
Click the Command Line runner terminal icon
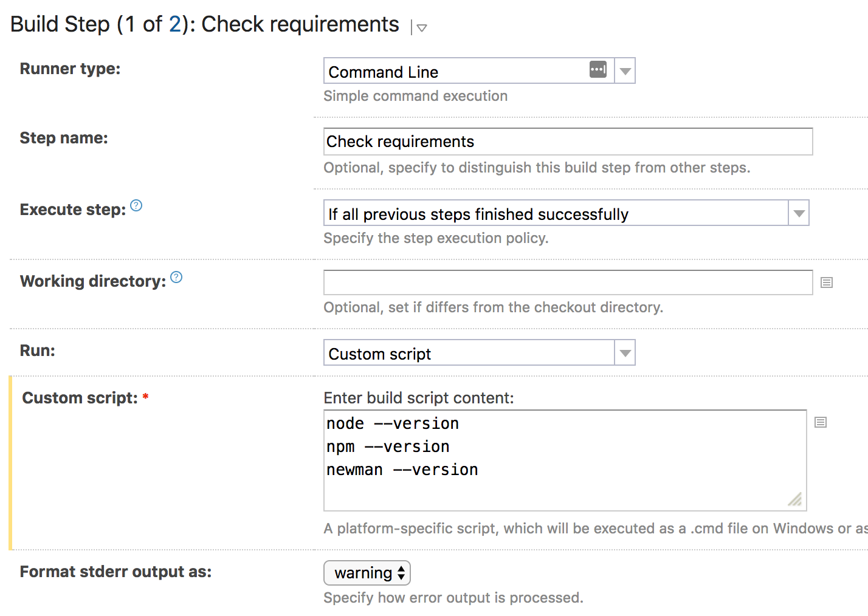598,70
